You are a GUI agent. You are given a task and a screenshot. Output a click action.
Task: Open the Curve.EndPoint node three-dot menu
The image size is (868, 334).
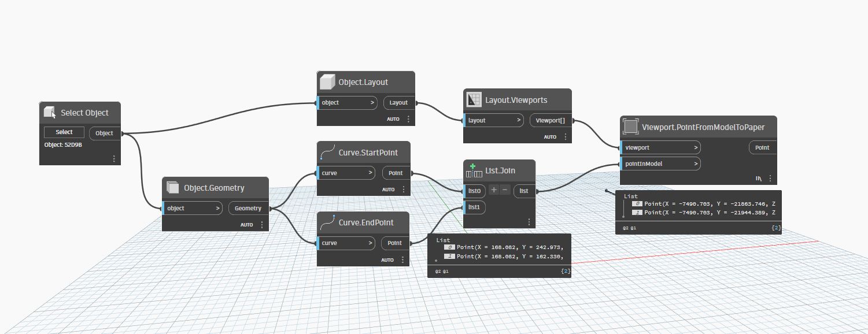403,259
